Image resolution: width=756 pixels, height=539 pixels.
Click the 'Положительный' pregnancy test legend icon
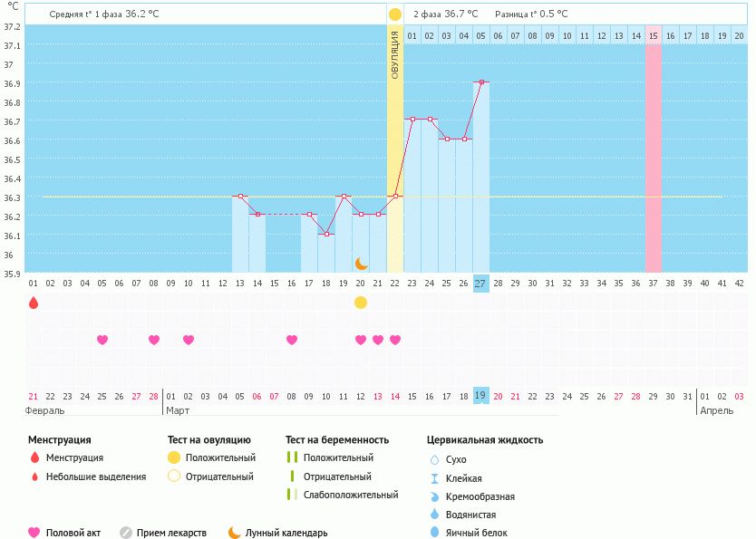[x=291, y=458]
